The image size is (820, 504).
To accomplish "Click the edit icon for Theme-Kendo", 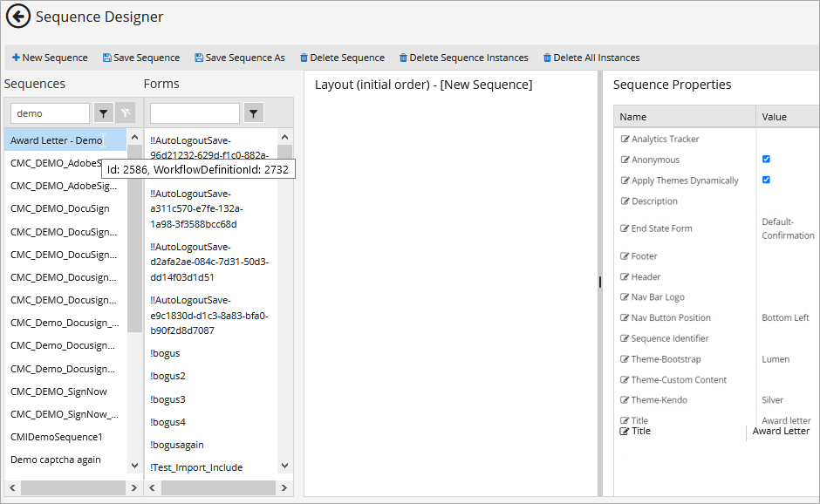I will point(625,400).
